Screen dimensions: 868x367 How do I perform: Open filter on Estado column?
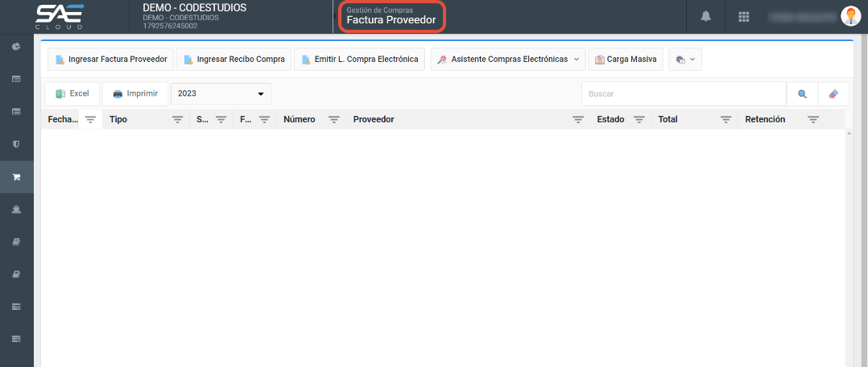(639, 120)
